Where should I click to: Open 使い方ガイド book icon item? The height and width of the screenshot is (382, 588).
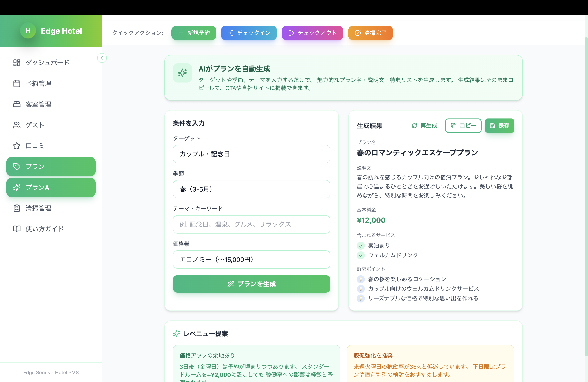(x=17, y=229)
